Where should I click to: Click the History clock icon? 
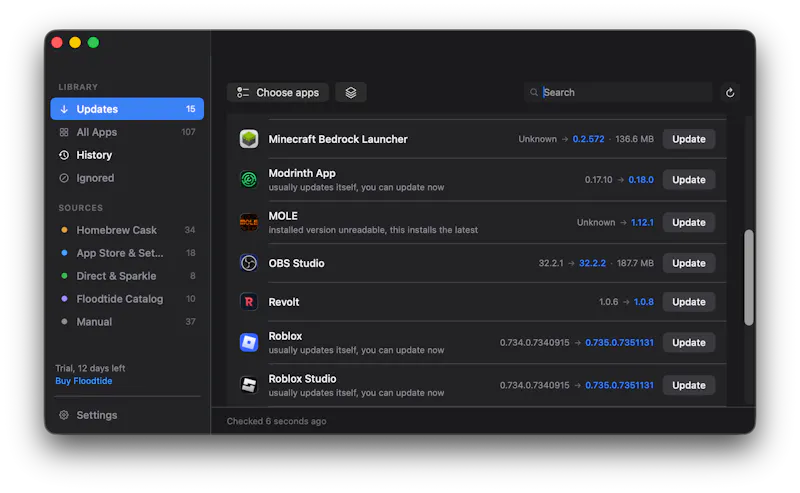click(x=64, y=155)
